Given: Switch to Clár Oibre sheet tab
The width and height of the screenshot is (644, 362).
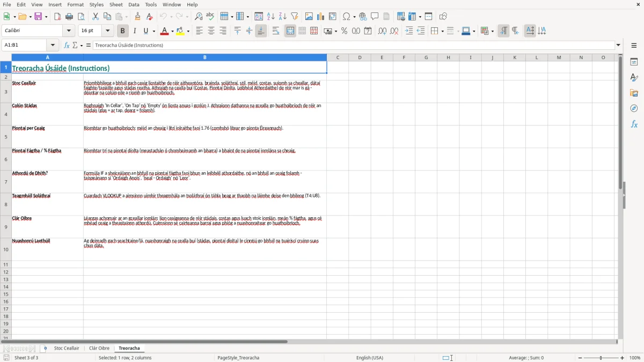Looking at the screenshot, I should (99, 348).
